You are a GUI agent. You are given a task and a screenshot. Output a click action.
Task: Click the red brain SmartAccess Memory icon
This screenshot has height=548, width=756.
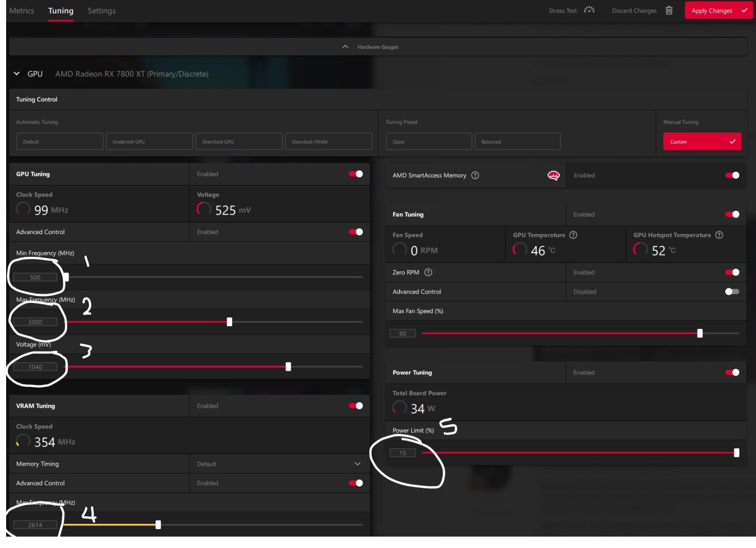553,175
